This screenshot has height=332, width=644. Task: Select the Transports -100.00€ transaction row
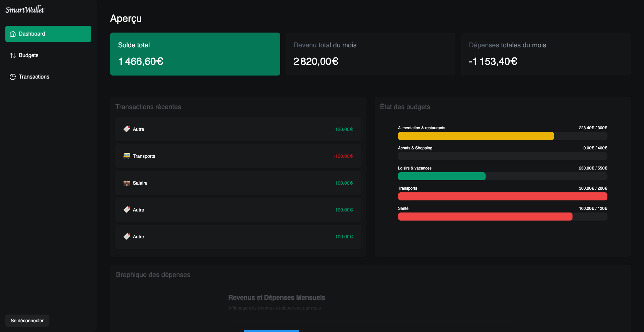click(238, 156)
